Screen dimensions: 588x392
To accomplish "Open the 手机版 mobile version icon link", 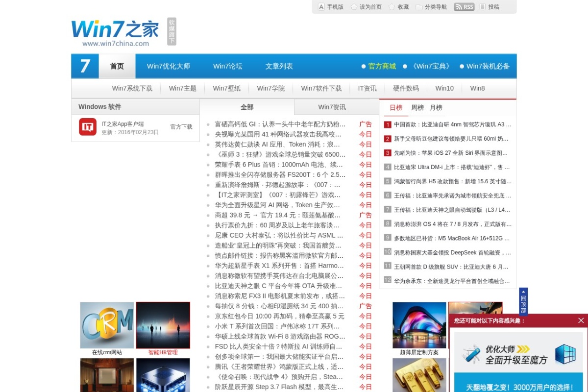I will pyautogui.click(x=321, y=7).
